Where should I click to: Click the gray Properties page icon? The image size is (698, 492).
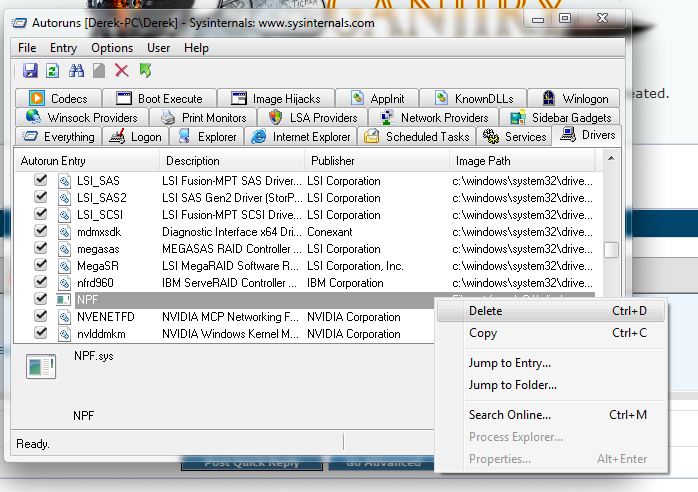point(99,70)
